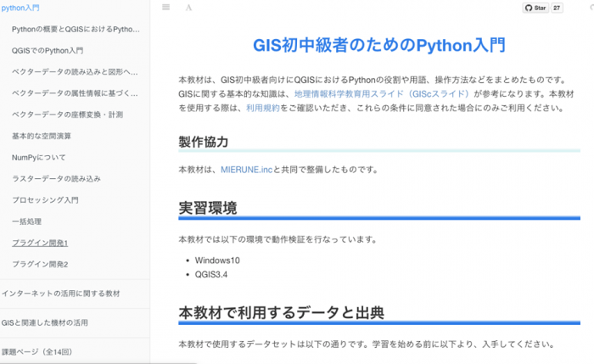Follow the 地理情報科学教育用スライド(GIScスライド) link
594x364 pixels.
(x=382, y=94)
